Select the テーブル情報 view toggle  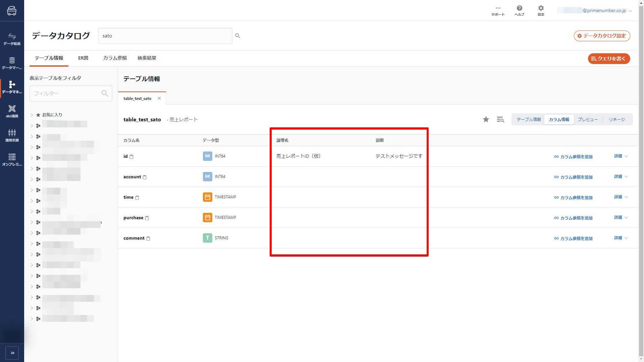click(529, 120)
